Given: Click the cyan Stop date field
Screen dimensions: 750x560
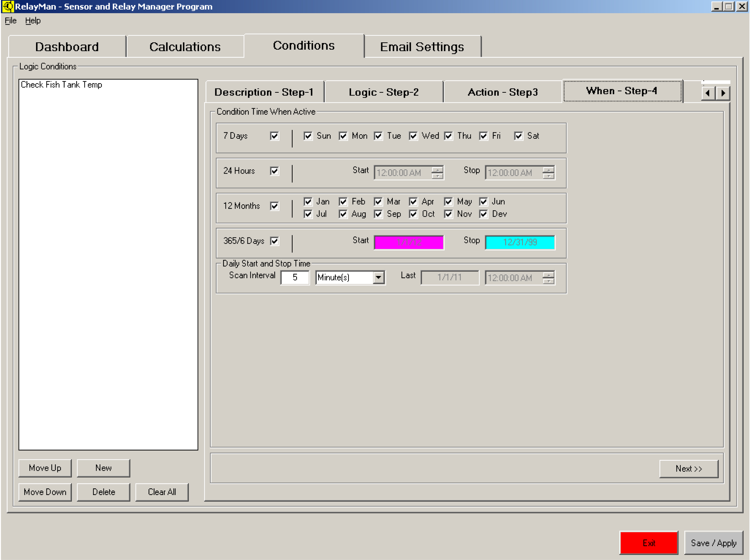Looking at the screenshot, I should pos(519,242).
